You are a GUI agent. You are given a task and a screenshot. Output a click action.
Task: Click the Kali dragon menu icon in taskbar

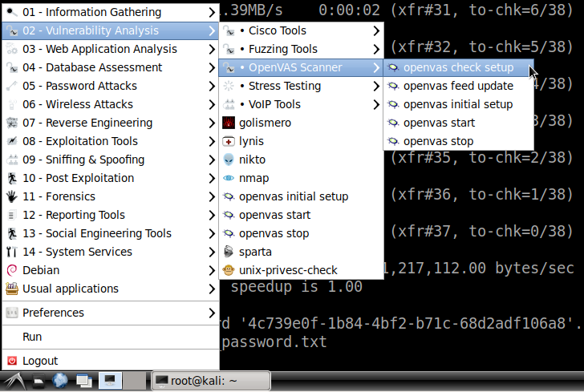pyautogui.click(x=14, y=380)
